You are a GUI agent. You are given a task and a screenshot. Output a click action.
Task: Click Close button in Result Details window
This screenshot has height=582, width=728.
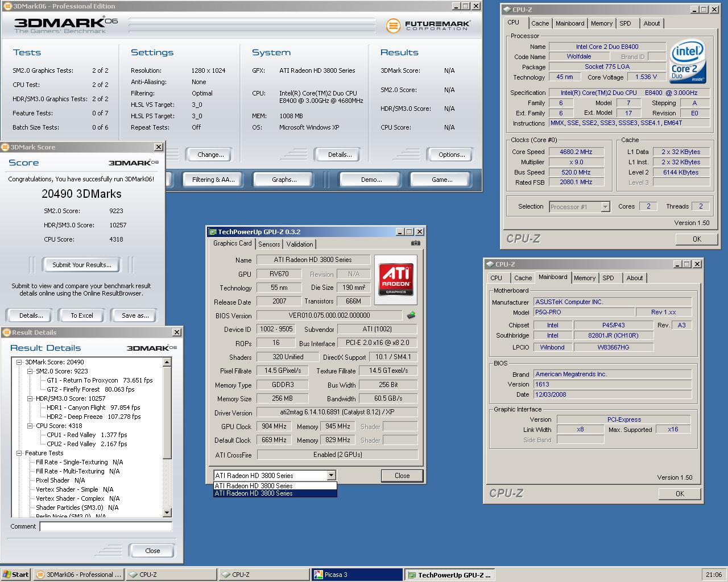coord(152,551)
